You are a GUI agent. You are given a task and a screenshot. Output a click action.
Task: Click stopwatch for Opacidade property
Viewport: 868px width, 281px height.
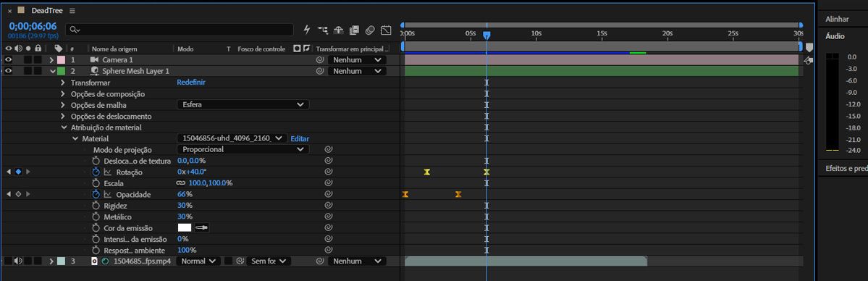tap(96, 195)
